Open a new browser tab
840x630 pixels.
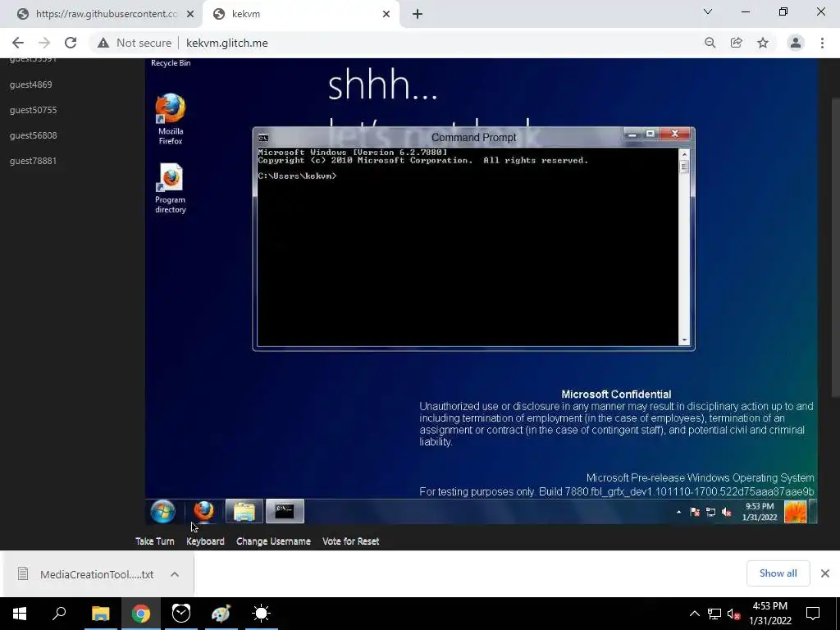418,14
